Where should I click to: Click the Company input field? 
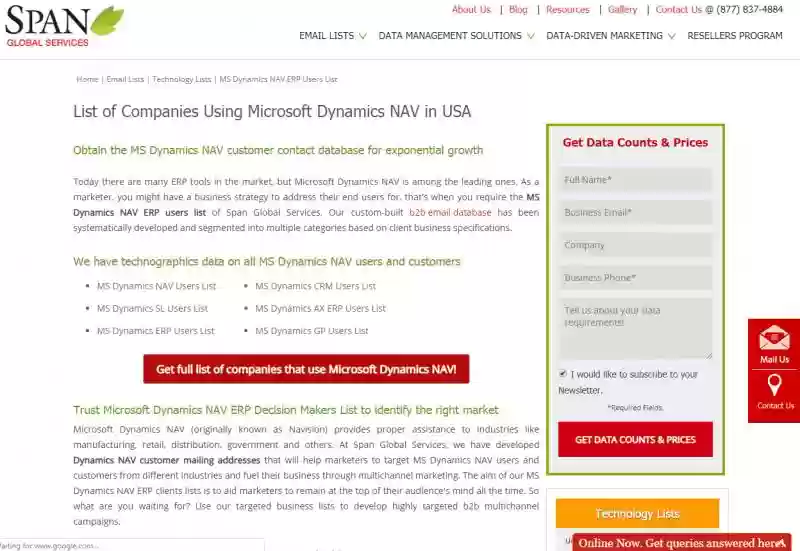(635, 245)
